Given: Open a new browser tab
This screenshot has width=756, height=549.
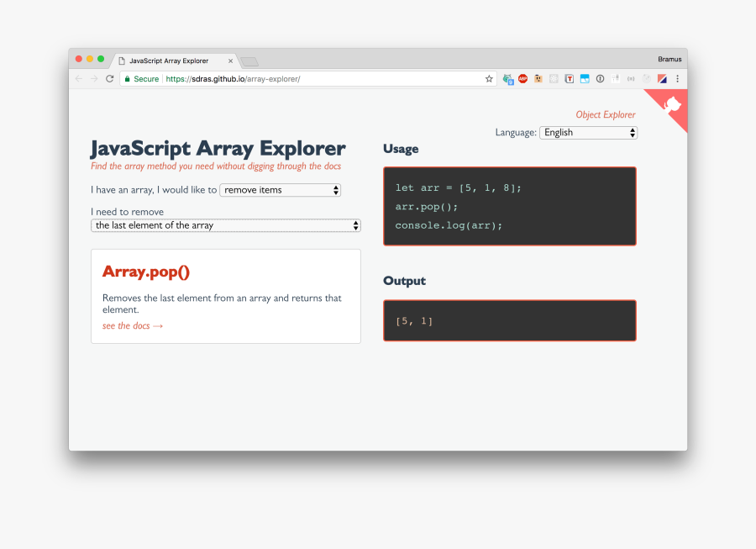Looking at the screenshot, I should point(249,61).
